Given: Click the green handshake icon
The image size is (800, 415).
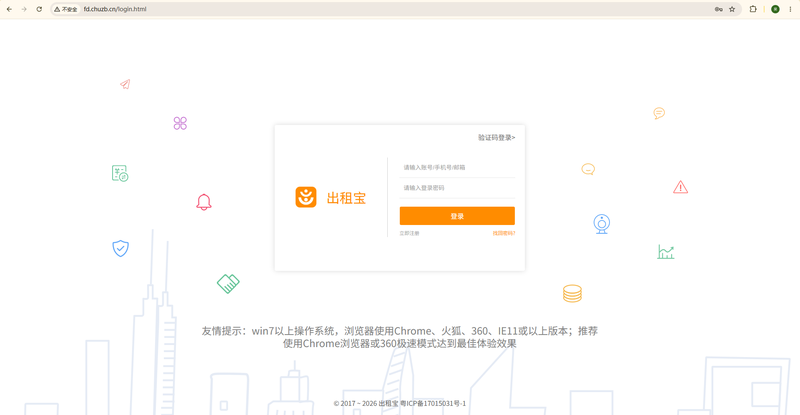Looking at the screenshot, I should 228,283.
